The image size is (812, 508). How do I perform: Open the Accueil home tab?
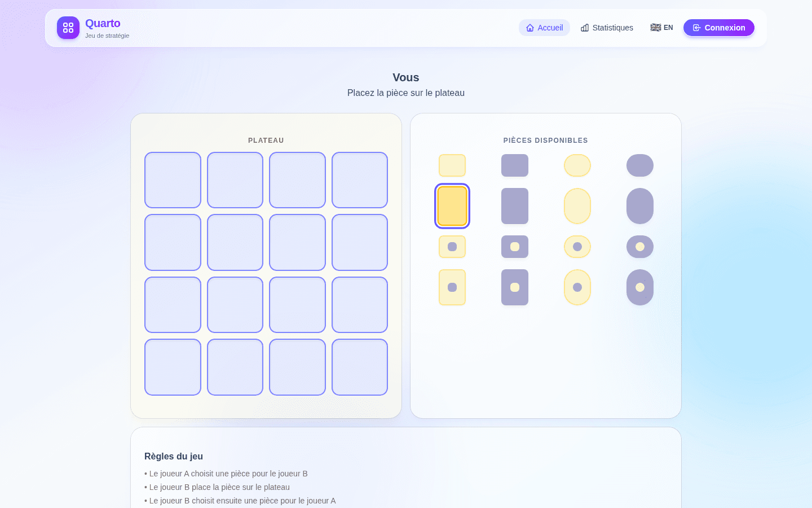(x=544, y=28)
